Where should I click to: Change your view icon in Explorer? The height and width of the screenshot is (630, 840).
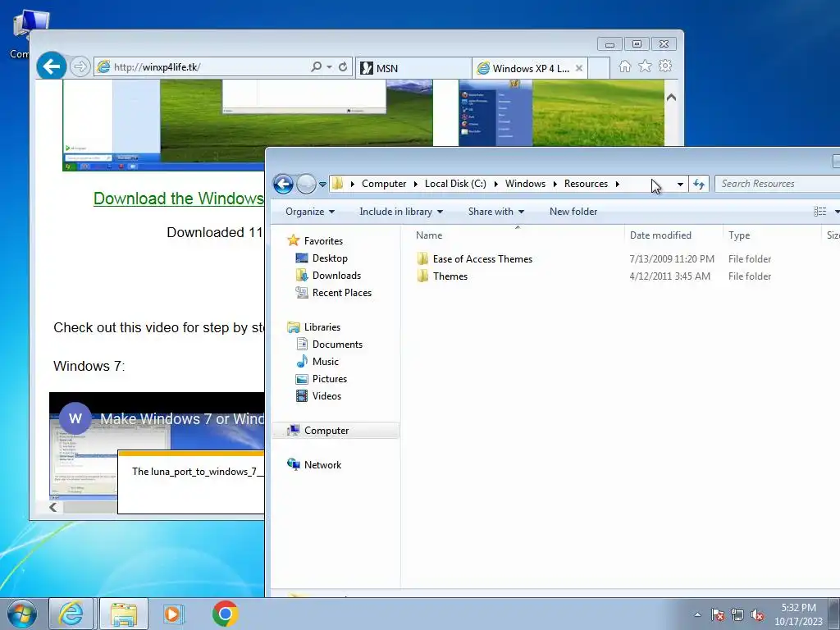tap(819, 212)
